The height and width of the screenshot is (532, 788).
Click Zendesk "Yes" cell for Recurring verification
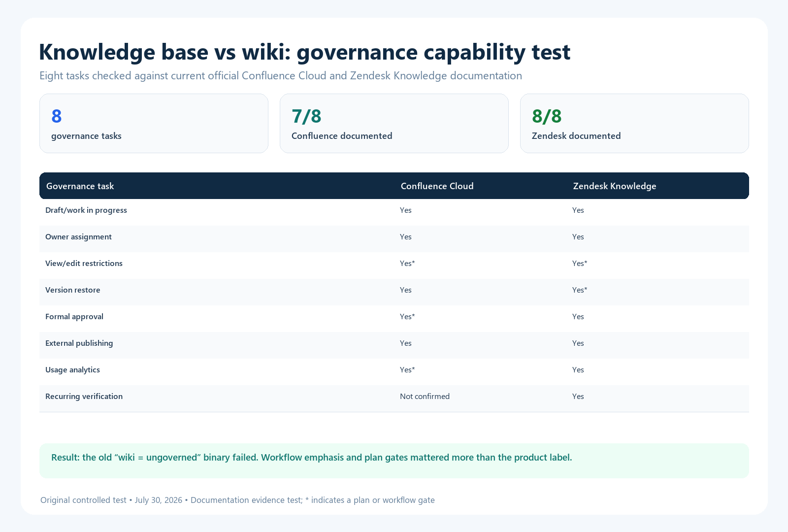tap(578, 397)
